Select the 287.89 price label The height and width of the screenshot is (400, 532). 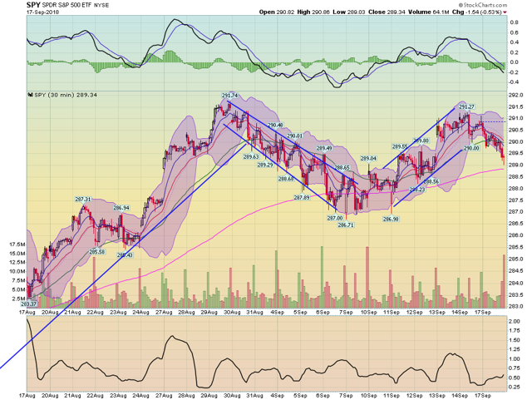point(301,197)
